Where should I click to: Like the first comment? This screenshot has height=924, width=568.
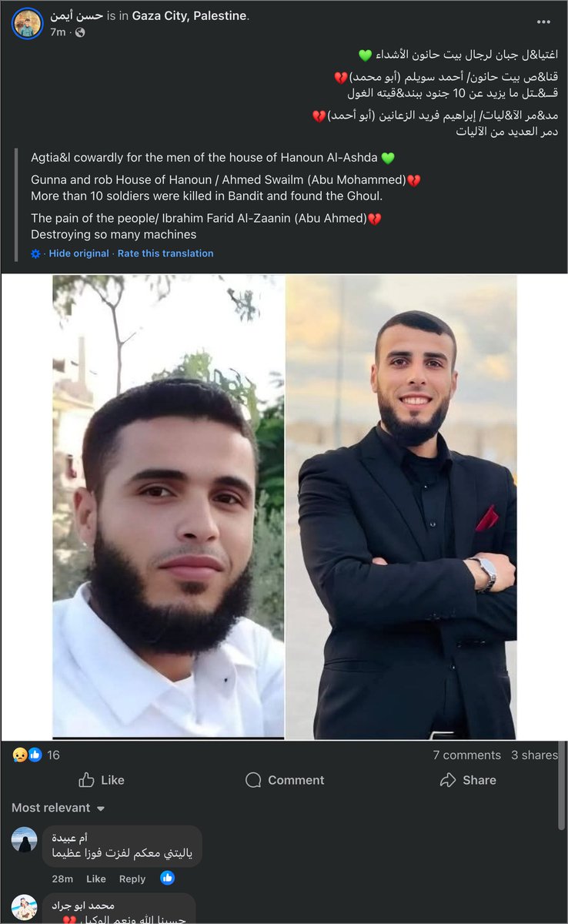(x=96, y=879)
